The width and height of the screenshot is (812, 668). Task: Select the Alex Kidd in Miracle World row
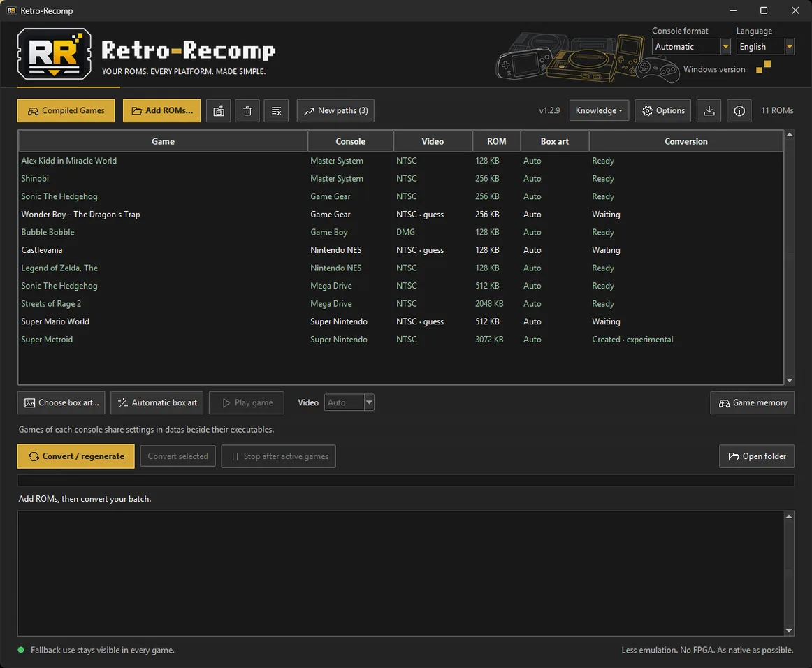point(400,161)
